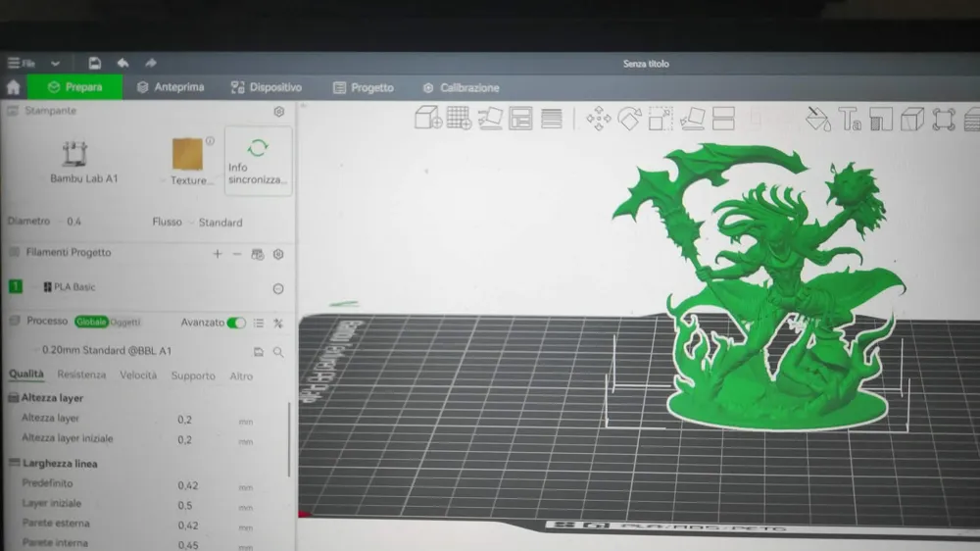980x551 pixels.
Task: Switch to Resistenza settings tab
Action: point(81,375)
